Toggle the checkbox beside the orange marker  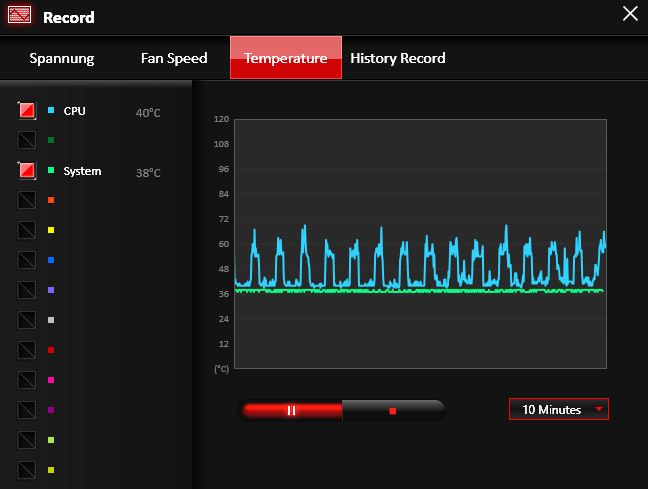click(x=27, y=200)
